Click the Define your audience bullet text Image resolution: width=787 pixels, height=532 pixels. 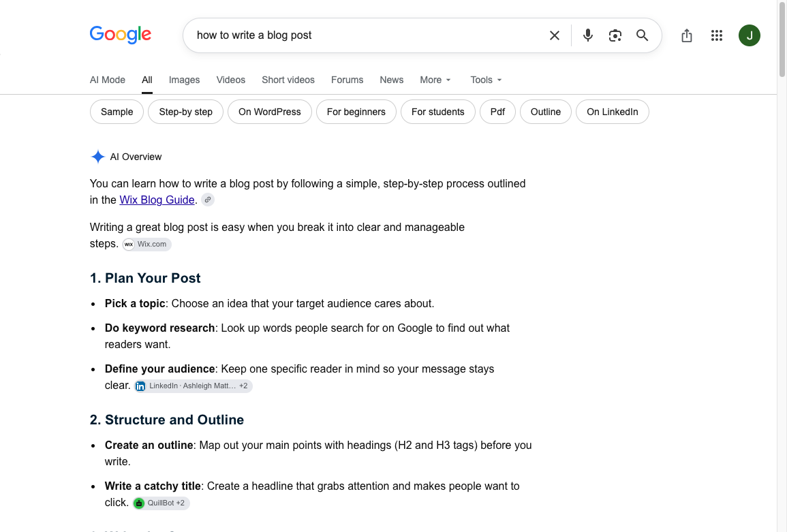click(x=300, y=377)
